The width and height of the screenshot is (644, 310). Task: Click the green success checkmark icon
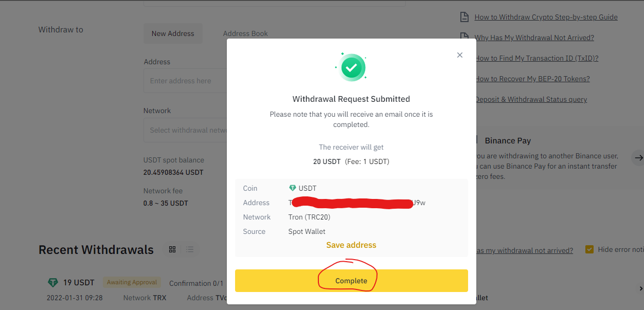(x=351, y=67)
